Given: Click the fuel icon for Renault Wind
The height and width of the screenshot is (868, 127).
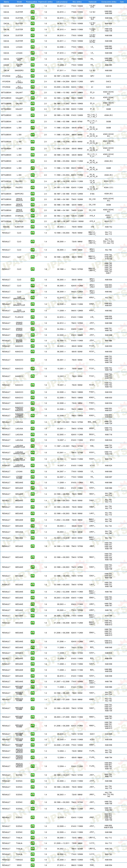Looking at the screenshot, I should (x=32, y=865).
